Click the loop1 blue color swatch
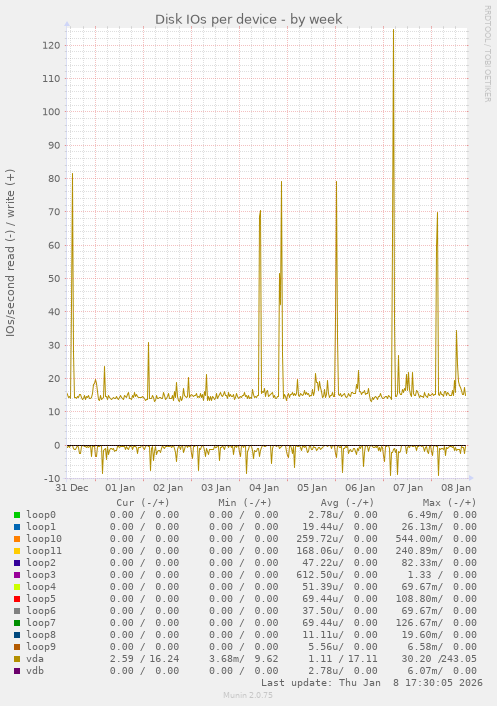The width and height of the screenshot is (497, 706). [x=17, y=527]
